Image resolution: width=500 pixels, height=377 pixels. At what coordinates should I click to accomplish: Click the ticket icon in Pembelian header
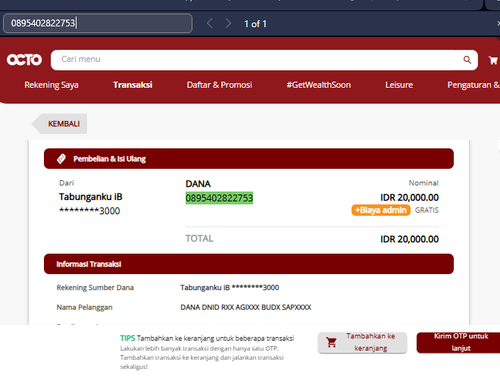pyautogui.click(x=61, y=159)
